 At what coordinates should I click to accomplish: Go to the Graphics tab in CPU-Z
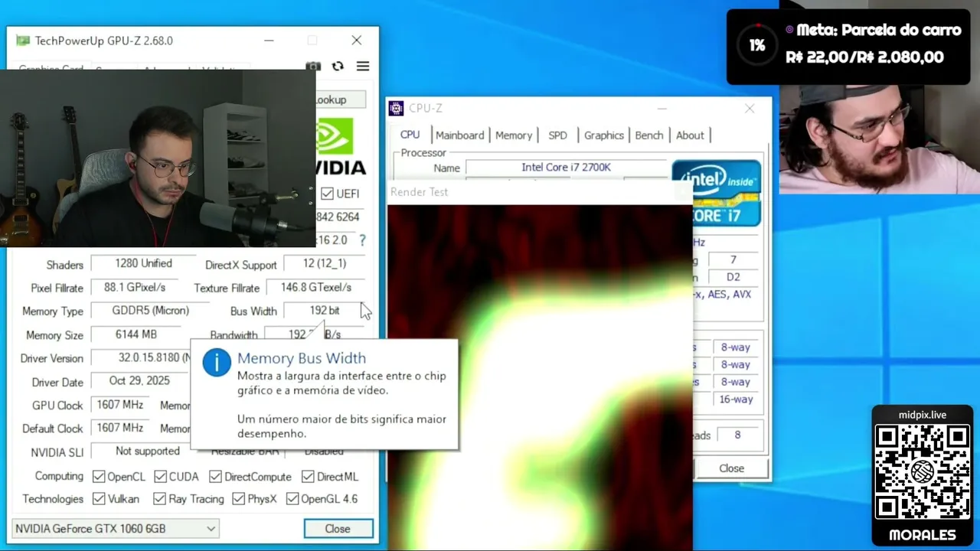click(x=604, y=135)
